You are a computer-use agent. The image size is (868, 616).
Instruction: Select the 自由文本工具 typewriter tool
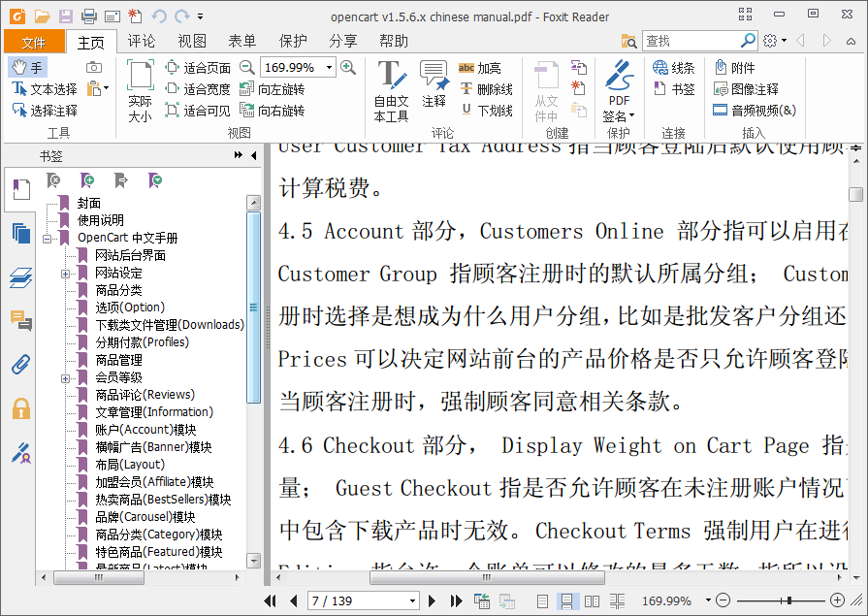point(392,91)
